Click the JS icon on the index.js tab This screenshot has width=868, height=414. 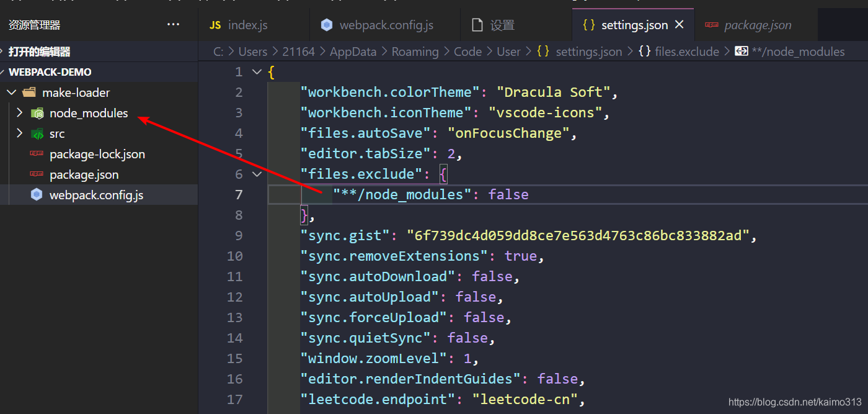point(215,24)
